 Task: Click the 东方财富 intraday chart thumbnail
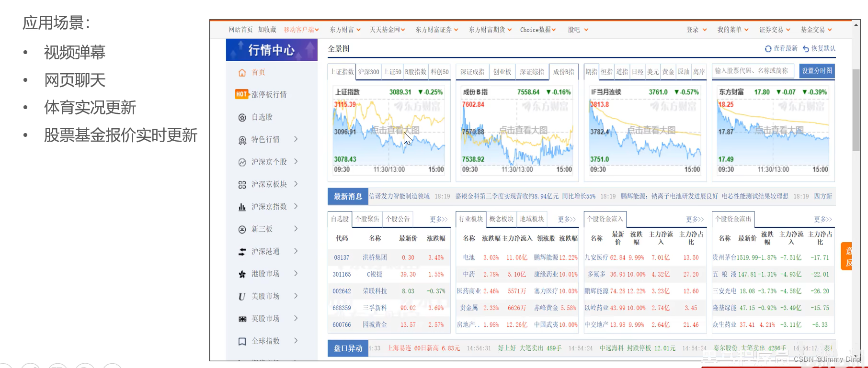pyautogui.click(x=773, y=131)
